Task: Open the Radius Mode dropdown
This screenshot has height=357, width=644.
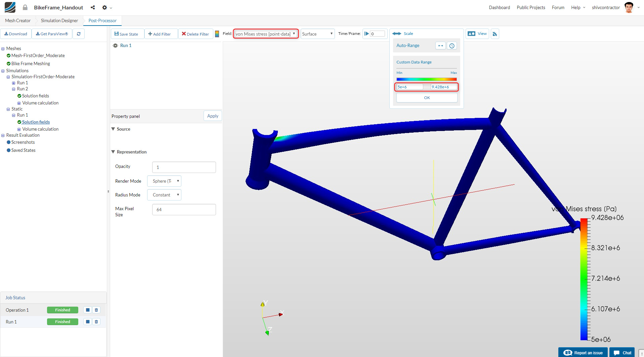Action: click(164, 195)
